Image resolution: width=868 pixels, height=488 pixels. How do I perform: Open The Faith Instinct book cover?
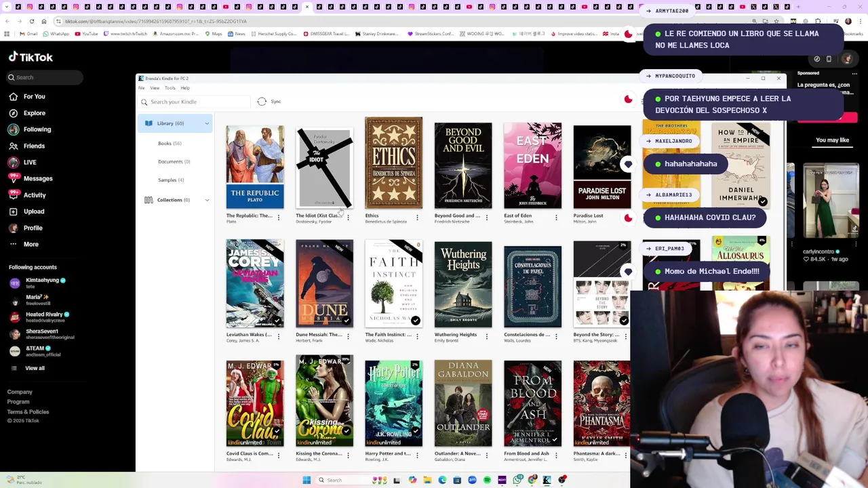(393, 284)
